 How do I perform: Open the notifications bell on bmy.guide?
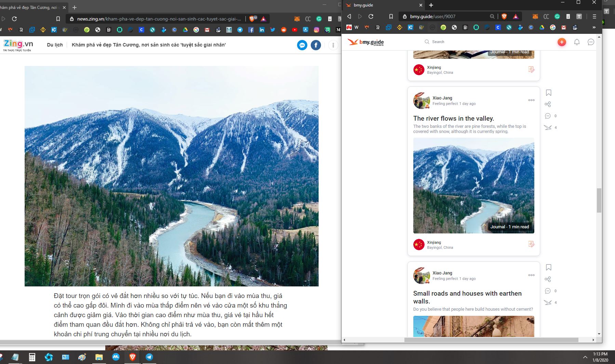click(x=577, y=42)
